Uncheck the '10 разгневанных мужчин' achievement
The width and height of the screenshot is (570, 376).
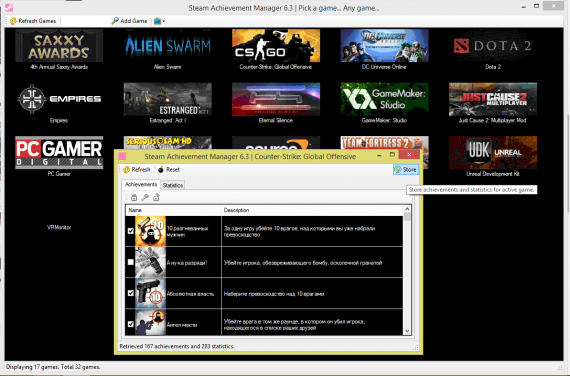(131, 231)
